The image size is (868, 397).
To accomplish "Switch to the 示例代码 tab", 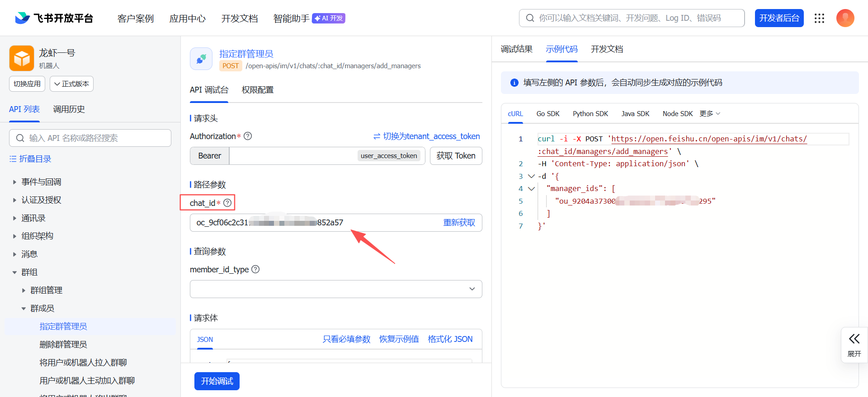I will pyautogui.click(x=561, y=49).
